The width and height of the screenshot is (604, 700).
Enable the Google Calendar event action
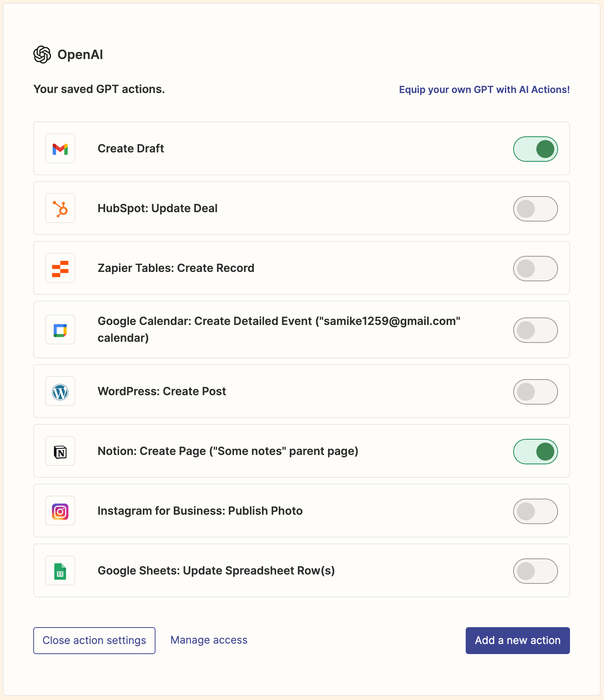click(x=535, y=330)
